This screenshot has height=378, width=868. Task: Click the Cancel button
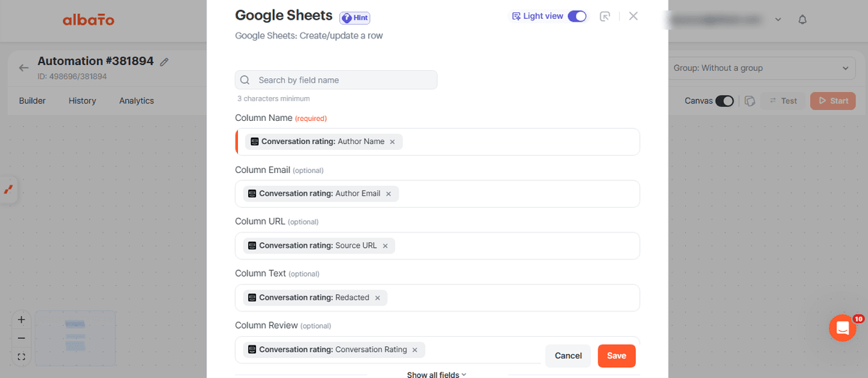point(569,356)
